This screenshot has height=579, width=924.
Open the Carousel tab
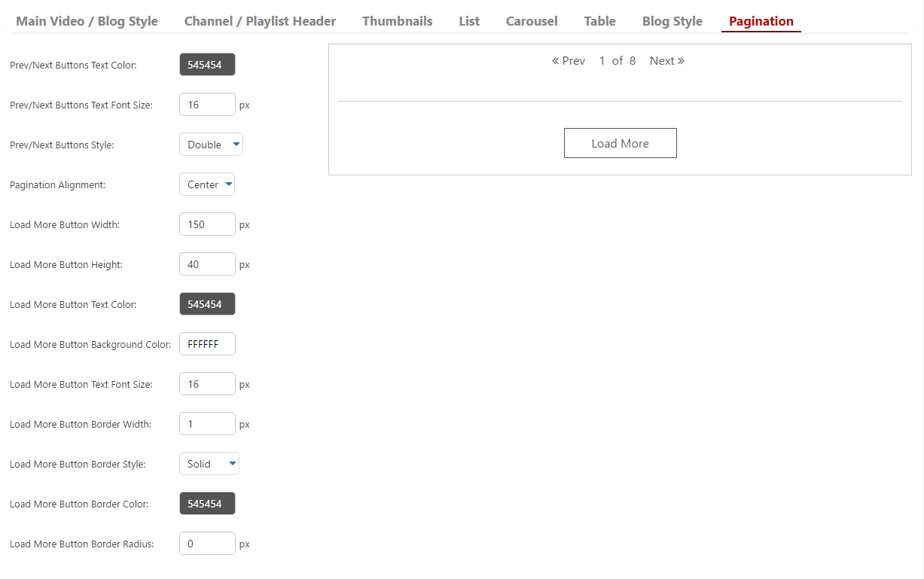point(532,21)
